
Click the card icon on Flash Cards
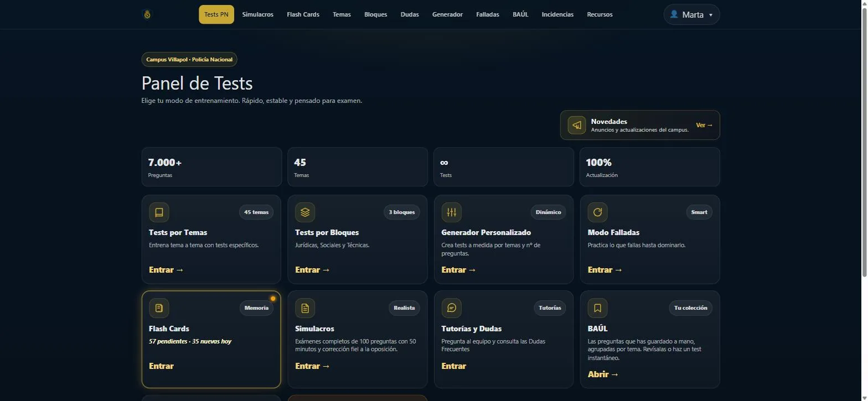tap(159, 308)
